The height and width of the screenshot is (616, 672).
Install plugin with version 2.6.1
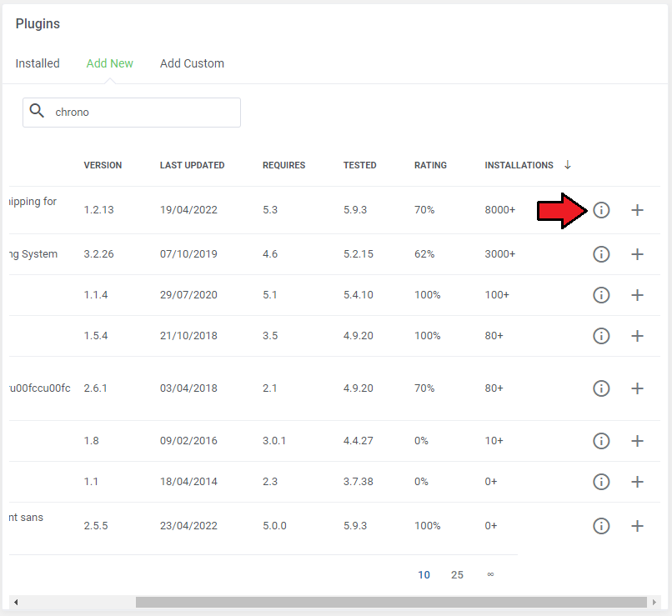coord(637,388)
